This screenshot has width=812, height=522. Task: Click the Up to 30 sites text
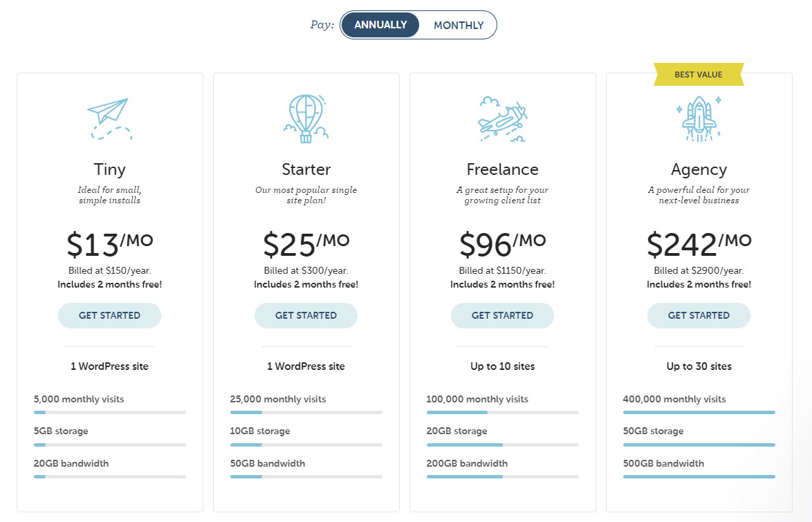tap(699, 366)
